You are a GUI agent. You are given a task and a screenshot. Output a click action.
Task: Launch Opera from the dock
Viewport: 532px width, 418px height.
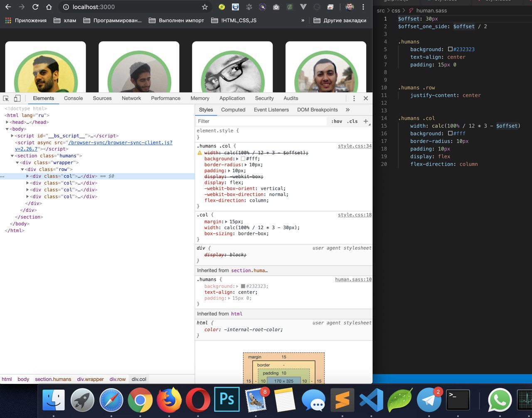[x=198, y=400]
